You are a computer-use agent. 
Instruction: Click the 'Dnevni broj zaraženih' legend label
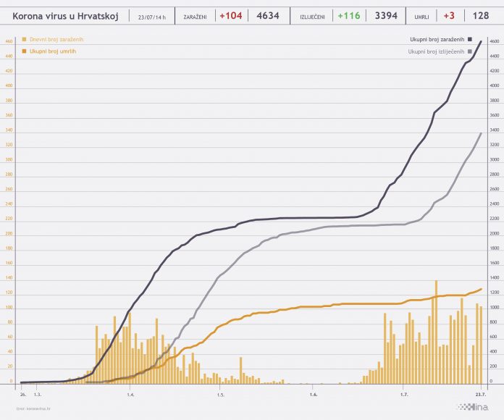56,39
